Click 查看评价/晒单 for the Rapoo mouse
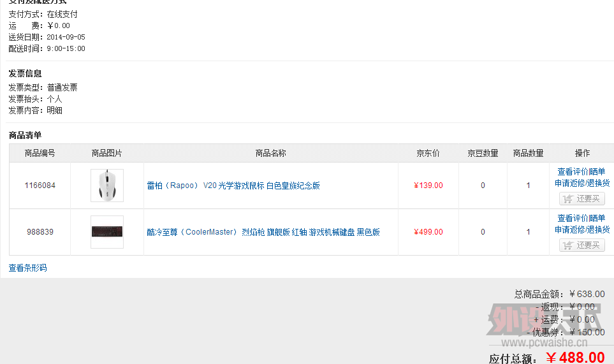614x364 pixels. click(581, 171)
